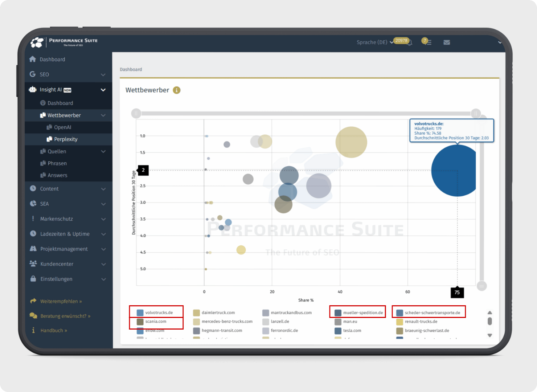Toggle scheder-schwertransporte.de legend series

click(x=429, y=313)
